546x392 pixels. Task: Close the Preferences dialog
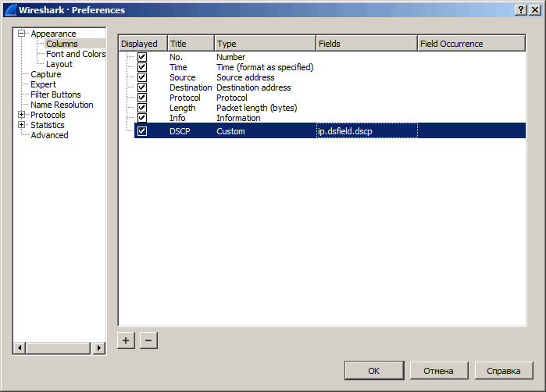pos(535,9)
